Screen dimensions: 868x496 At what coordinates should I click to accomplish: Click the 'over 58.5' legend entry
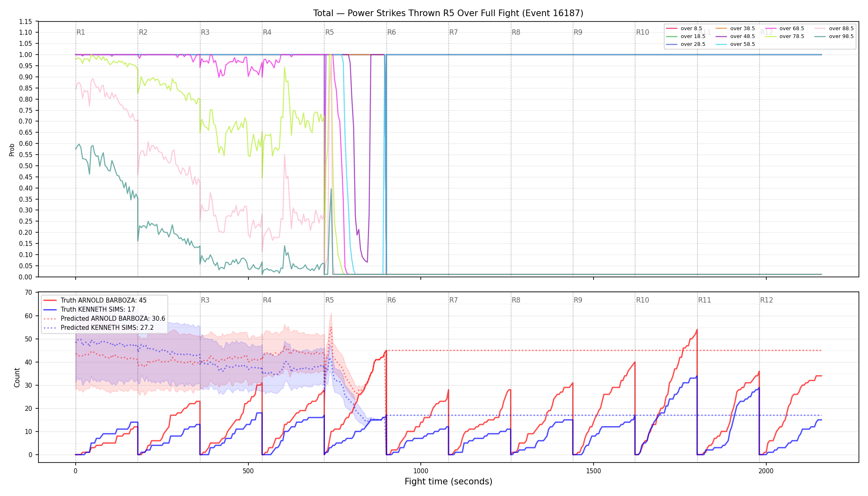pos(735,44)
